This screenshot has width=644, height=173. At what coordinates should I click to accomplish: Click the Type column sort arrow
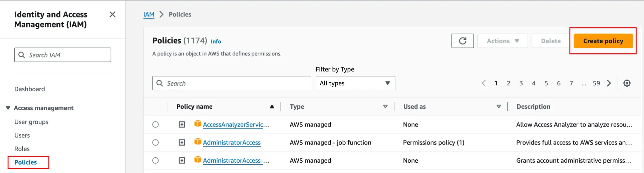[x=385, y=107]
